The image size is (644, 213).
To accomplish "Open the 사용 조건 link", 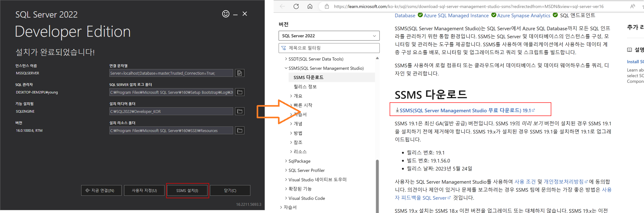I will pos(525,182).
